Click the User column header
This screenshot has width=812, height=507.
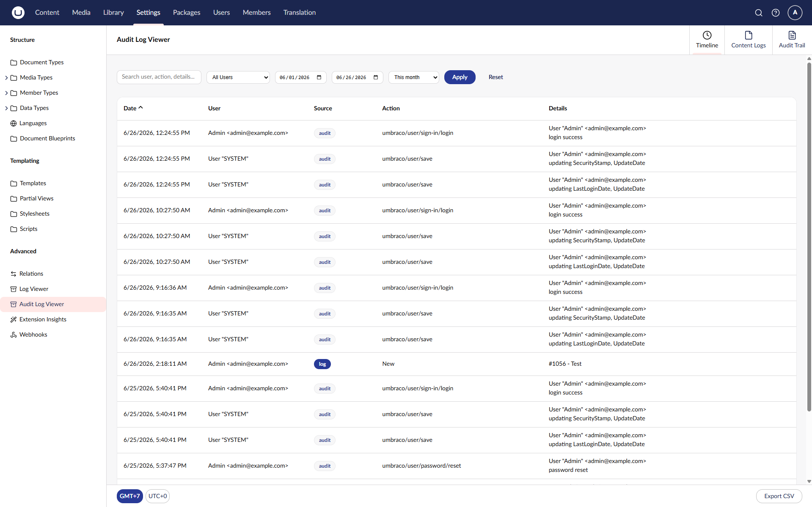214,108
